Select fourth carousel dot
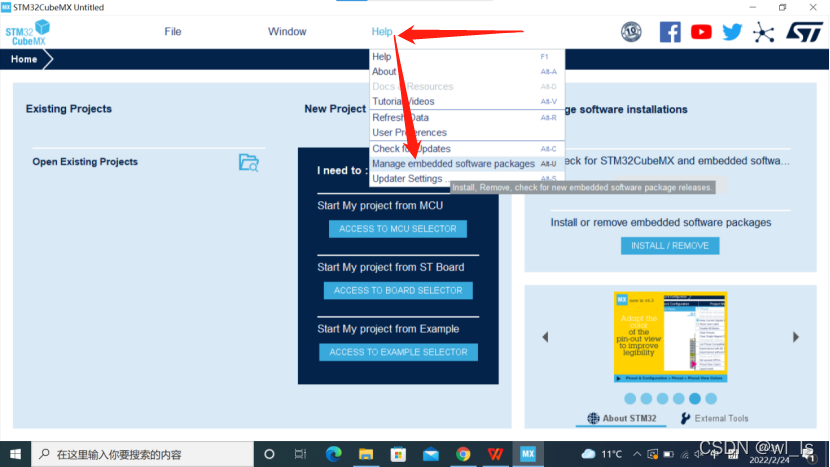The image size is (830, 467). pos(679,399)
